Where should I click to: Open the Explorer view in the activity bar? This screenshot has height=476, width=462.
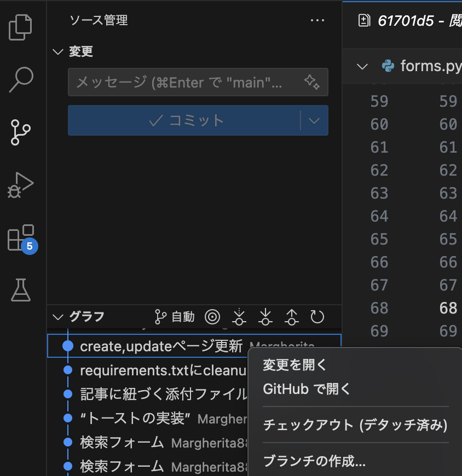[20, 27]
